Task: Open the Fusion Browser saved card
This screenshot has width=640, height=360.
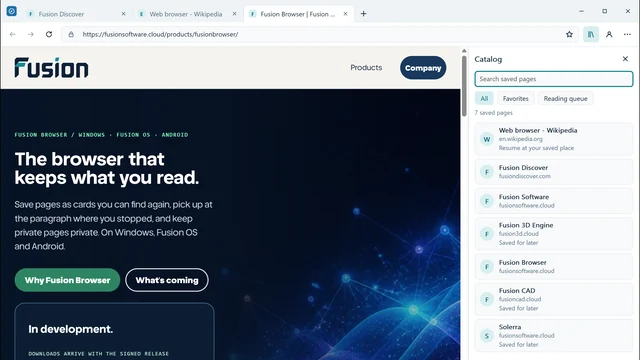Action: 553,267
